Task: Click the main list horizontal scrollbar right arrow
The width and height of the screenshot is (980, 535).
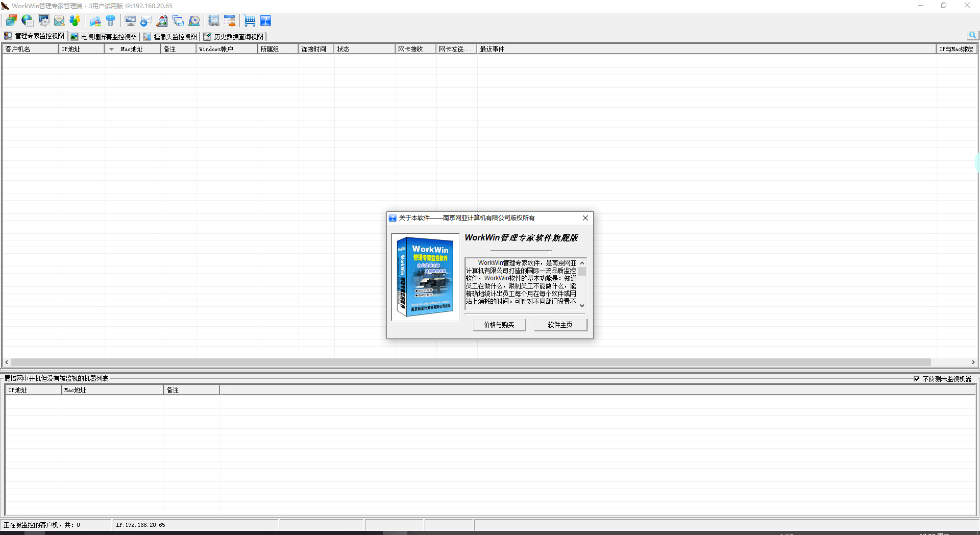Action: (973, 362)
